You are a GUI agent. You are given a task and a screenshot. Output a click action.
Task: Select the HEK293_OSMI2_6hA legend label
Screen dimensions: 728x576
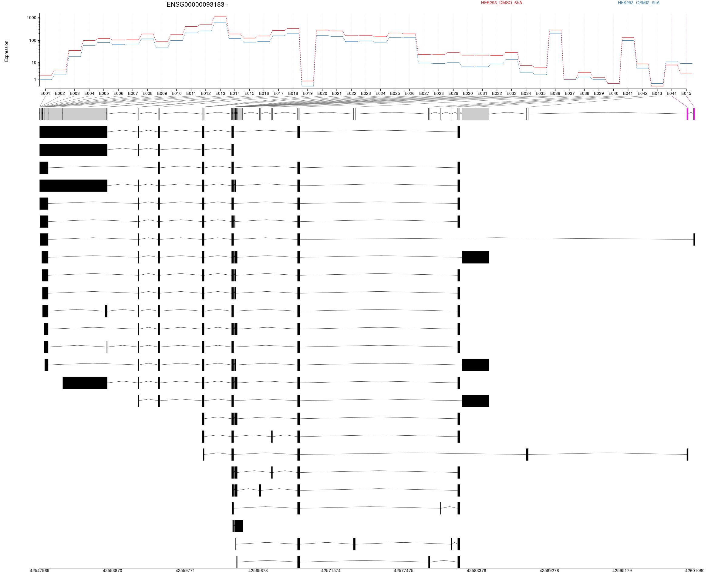coord(638,3)
